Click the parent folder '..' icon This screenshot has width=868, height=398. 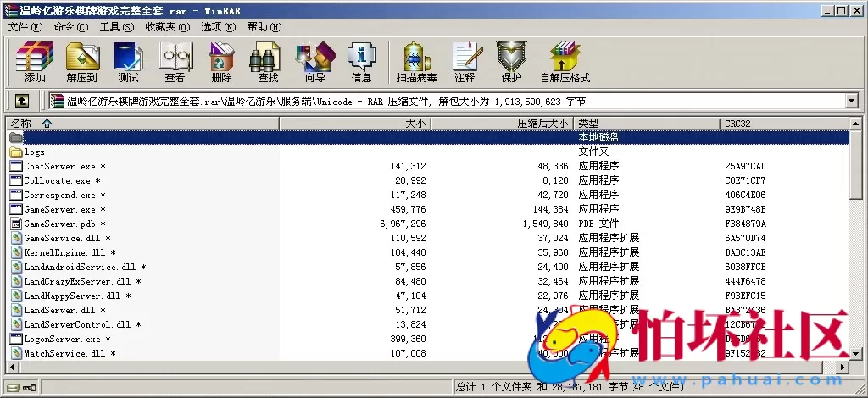pos(16,138)
